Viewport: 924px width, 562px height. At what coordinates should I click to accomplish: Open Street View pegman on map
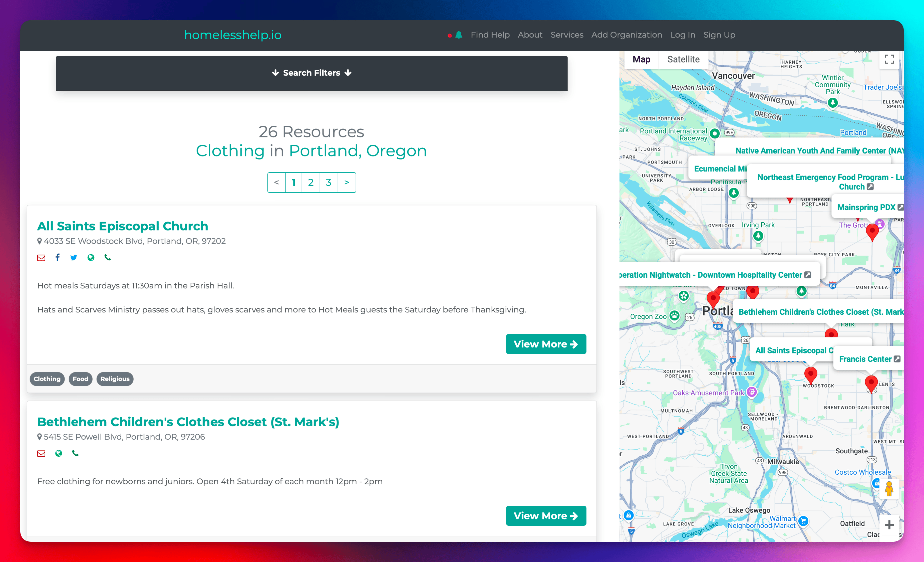click(889, 488)
